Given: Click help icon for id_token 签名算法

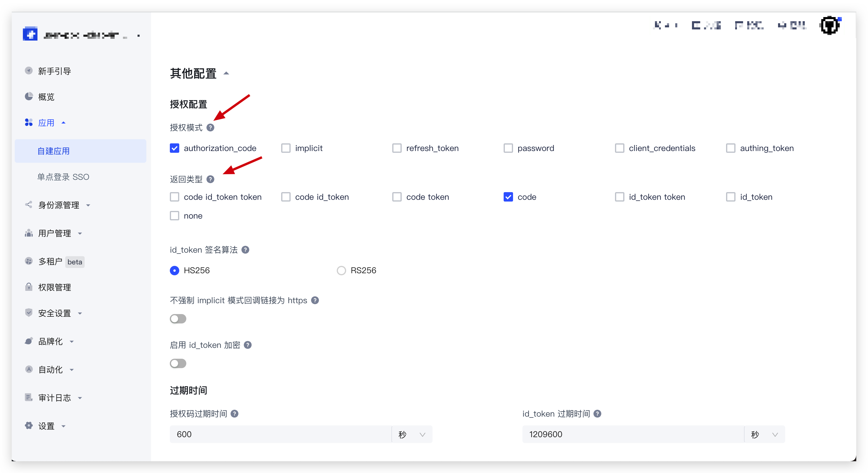Looking at the screenshot, I should coord(245,250).
